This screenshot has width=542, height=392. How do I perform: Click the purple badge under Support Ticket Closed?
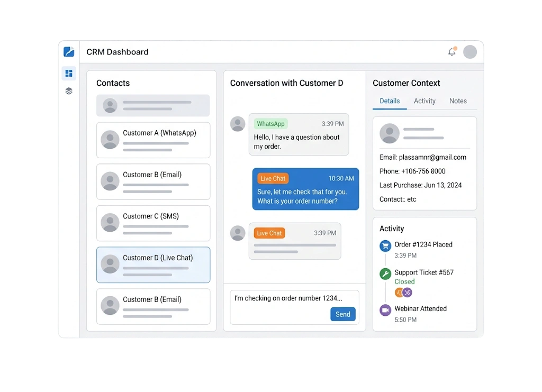408,293
